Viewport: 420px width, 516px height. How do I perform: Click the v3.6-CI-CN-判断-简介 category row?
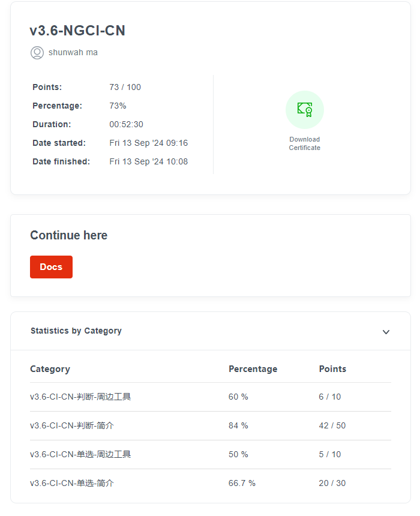(72, 425)
